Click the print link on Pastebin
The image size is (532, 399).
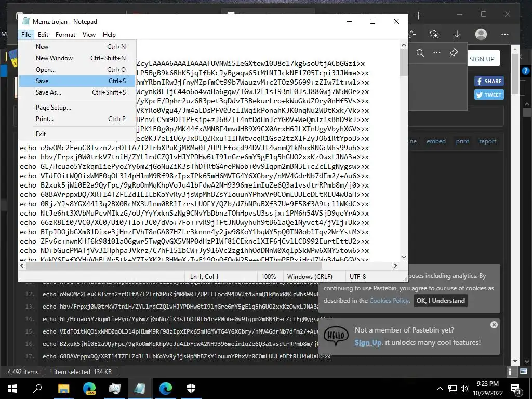coord(462,141)
